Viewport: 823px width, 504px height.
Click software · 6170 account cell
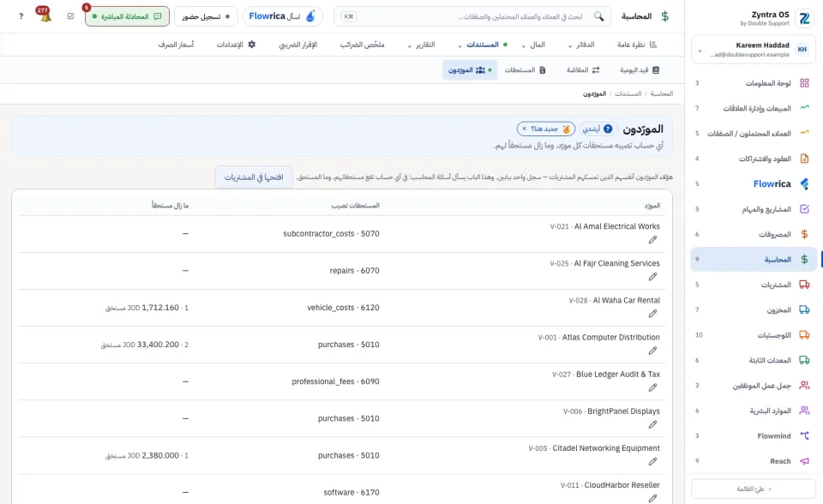coord(351,493)
